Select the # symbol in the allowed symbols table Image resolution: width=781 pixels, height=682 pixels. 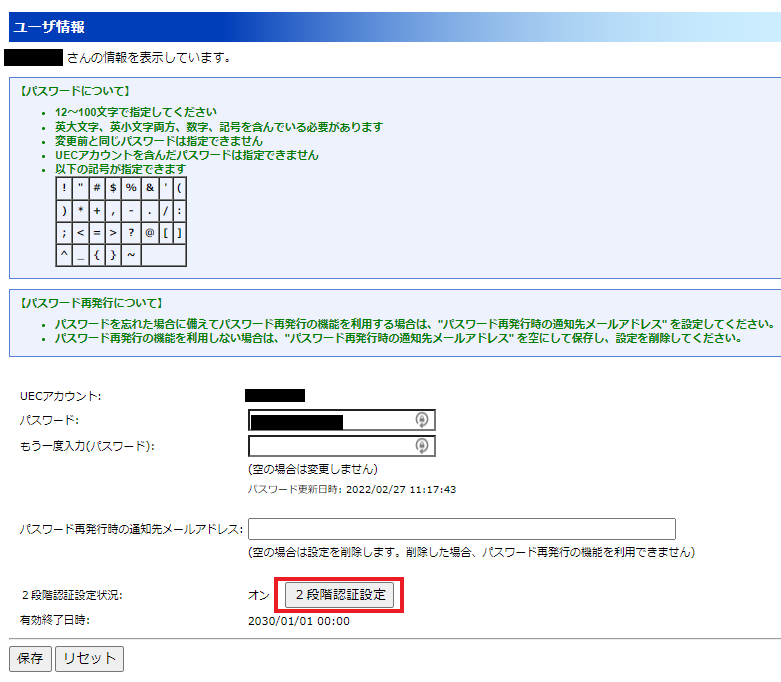coord(97,188)
